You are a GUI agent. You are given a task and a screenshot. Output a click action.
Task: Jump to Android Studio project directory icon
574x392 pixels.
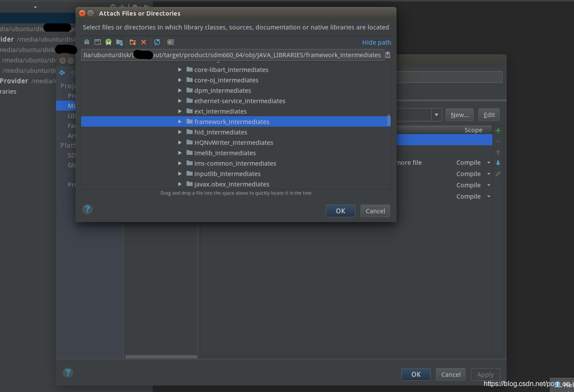point(108,42)
